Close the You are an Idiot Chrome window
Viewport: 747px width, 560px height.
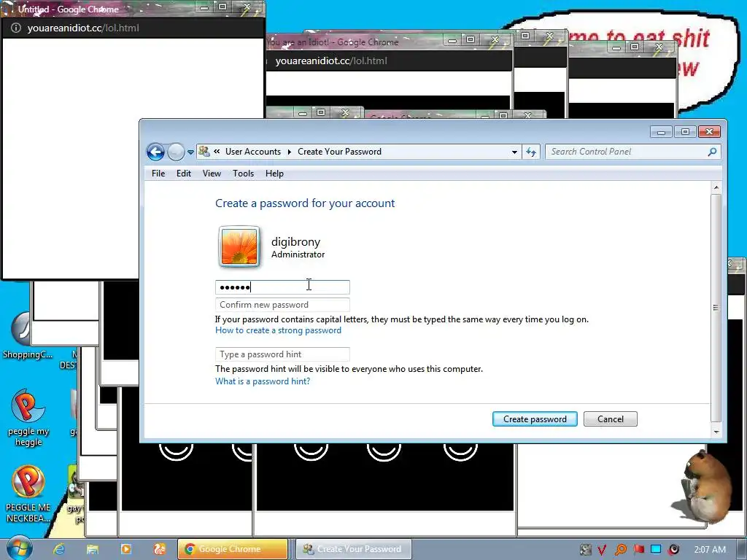pos(495,40)
